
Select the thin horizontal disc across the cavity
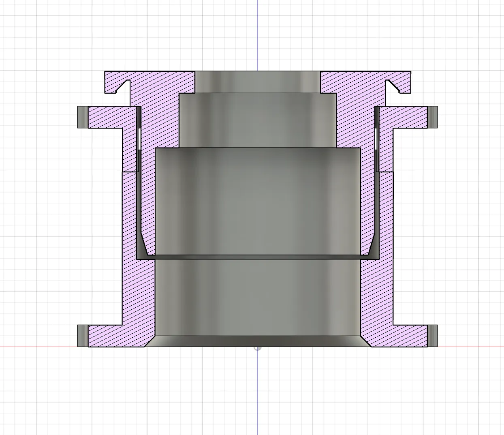[258, 257]
